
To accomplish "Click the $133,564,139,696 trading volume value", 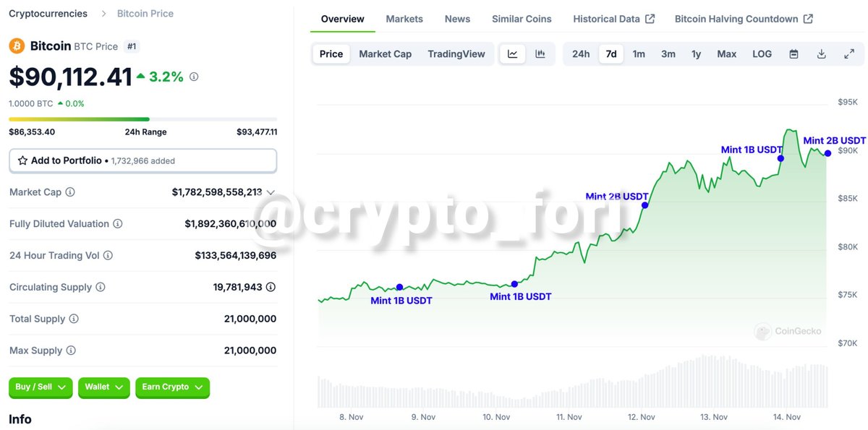I will point(236,255).
